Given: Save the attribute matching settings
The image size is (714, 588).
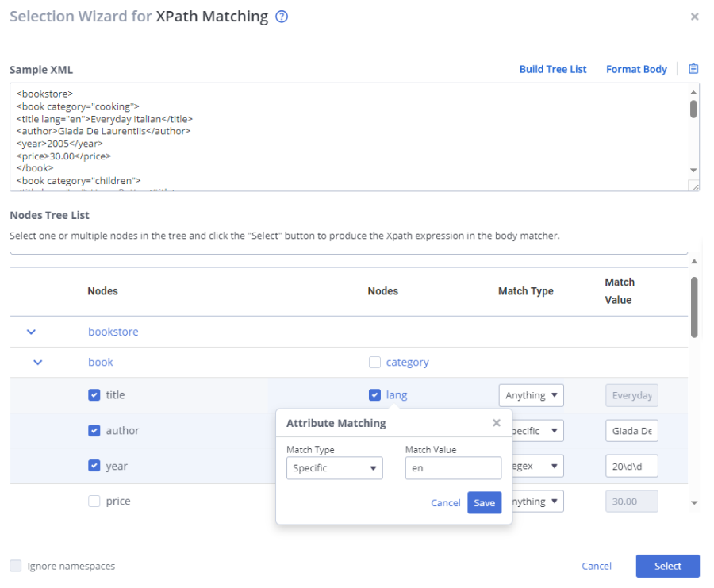Looking at the screenshot, I should tap(484, 502).
